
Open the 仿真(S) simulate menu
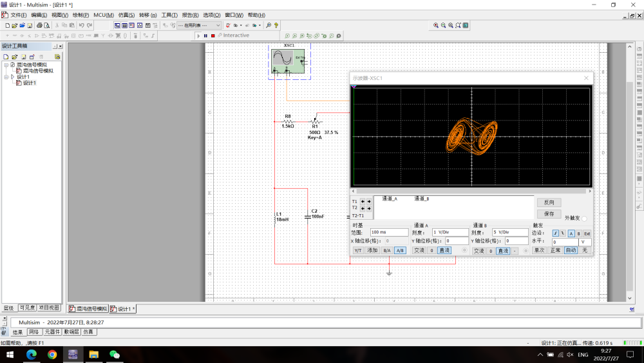pyautogui.click(x=126, y=15)
